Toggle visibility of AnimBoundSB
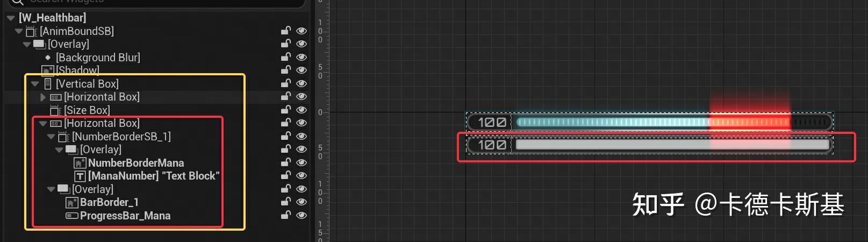The image size is (868, 242). point(302,31)
